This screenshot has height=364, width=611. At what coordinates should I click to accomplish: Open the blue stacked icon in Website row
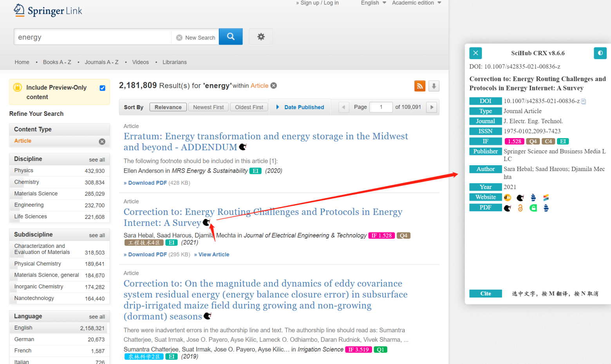(x=533, y=197)
